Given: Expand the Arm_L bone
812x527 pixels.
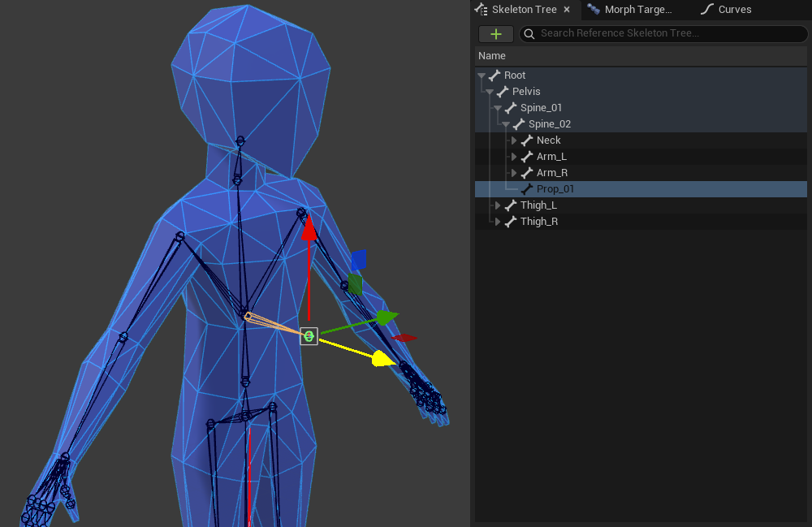Looking at the screenshot, I should pos(513,157).
